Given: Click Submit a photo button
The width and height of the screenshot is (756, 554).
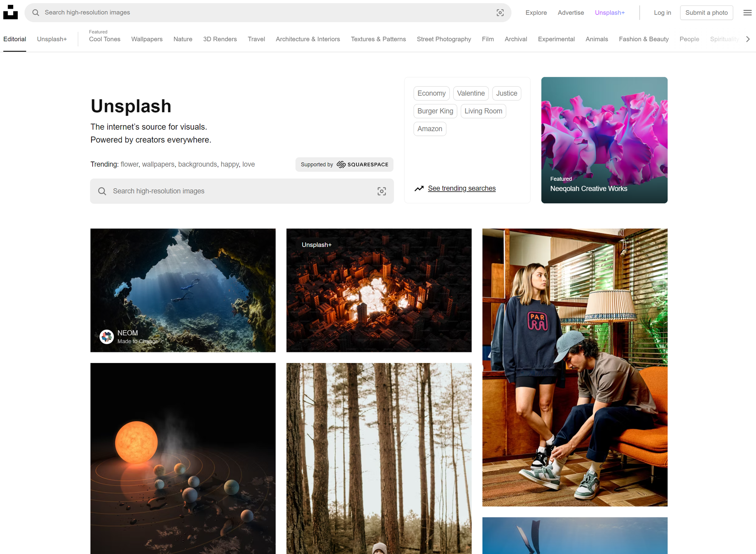Looking at the screenshot, I should pyautogui.click(x=706, y=13).
